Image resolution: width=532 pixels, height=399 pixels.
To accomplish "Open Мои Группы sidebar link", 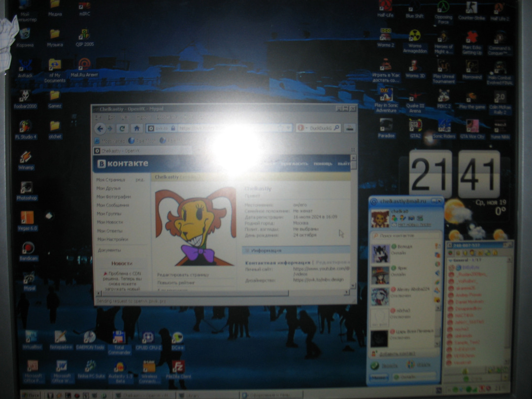I will click(109, 214).
